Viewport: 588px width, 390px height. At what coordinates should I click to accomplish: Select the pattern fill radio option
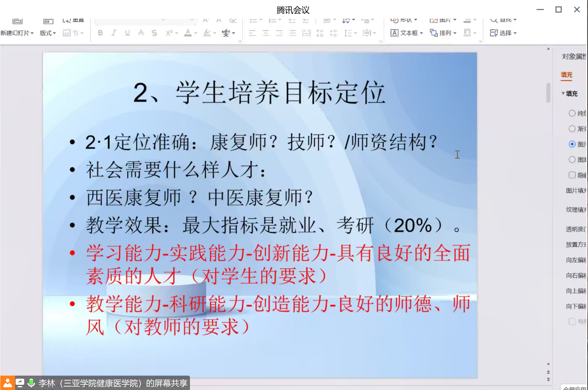[x=572, y=159]
